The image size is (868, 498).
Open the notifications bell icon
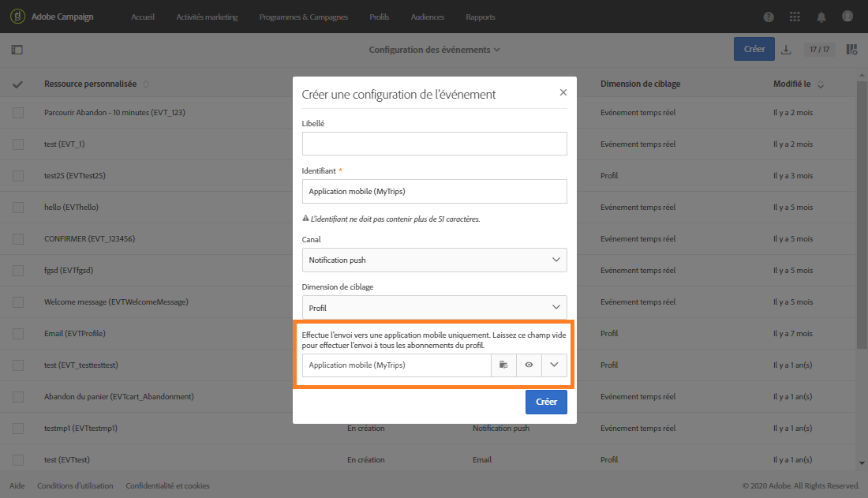(821, 17)
